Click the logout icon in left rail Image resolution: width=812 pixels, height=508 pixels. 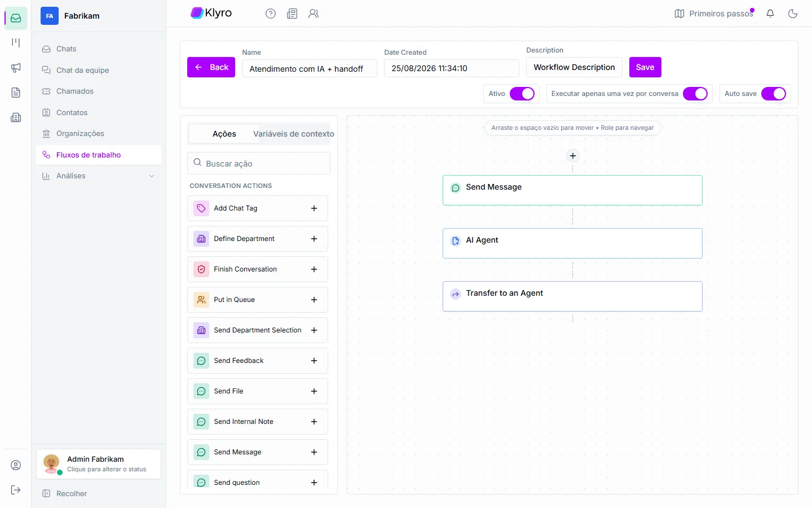pyautogui.click(x=16, y=490)
